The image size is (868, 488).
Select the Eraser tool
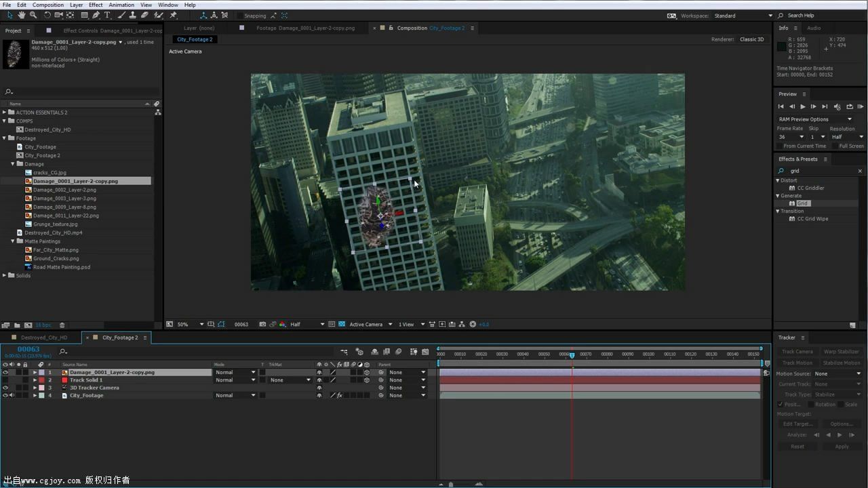144,15
